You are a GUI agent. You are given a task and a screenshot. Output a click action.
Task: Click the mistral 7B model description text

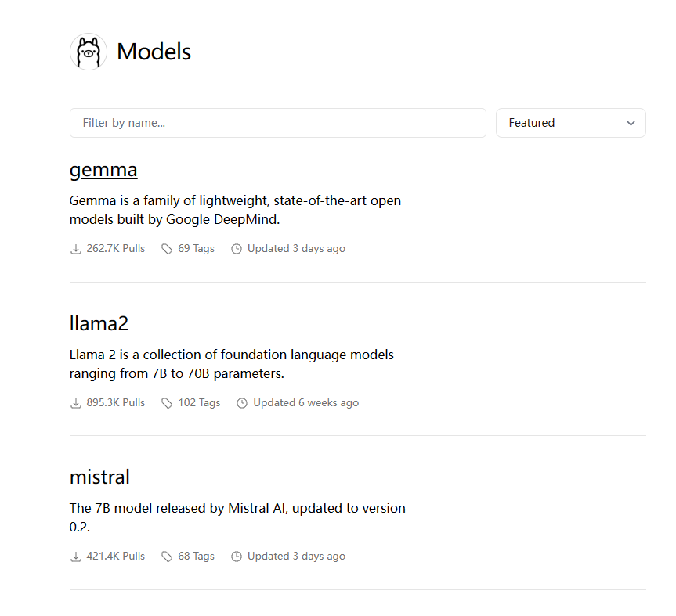click(x=237, y=517)
